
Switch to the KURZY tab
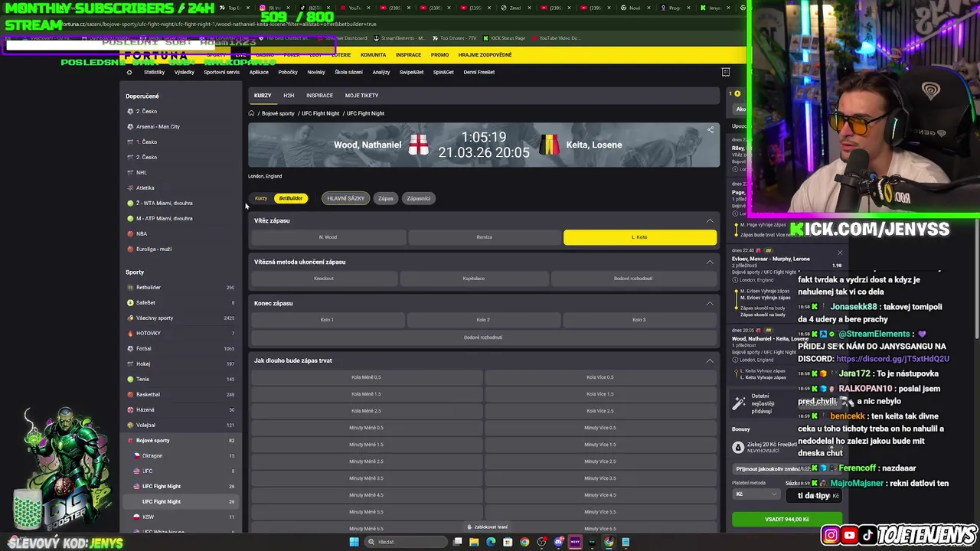[x=263, y=96]
